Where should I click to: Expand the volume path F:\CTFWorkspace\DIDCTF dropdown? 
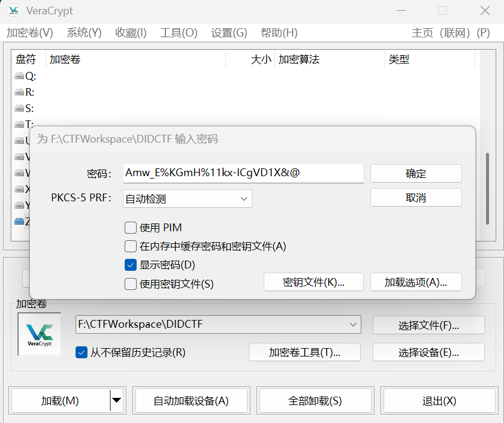click(x=353, y=325)
